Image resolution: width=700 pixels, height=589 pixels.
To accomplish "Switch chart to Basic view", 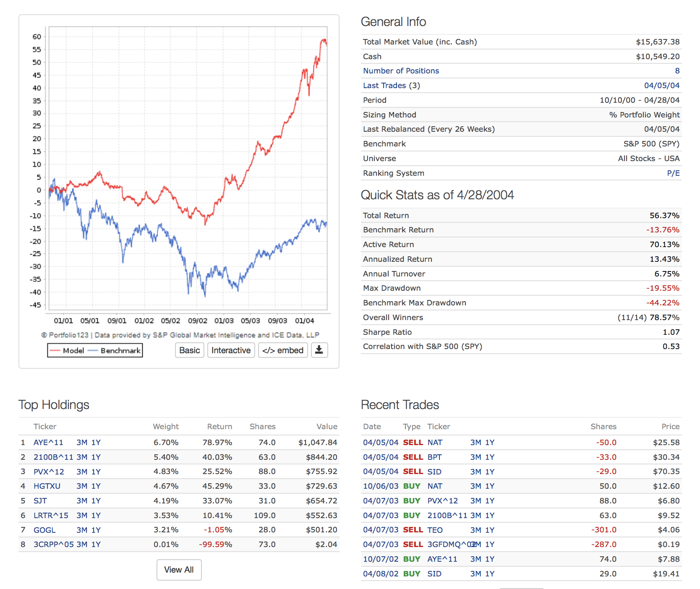I will click(x=189, y=350).
